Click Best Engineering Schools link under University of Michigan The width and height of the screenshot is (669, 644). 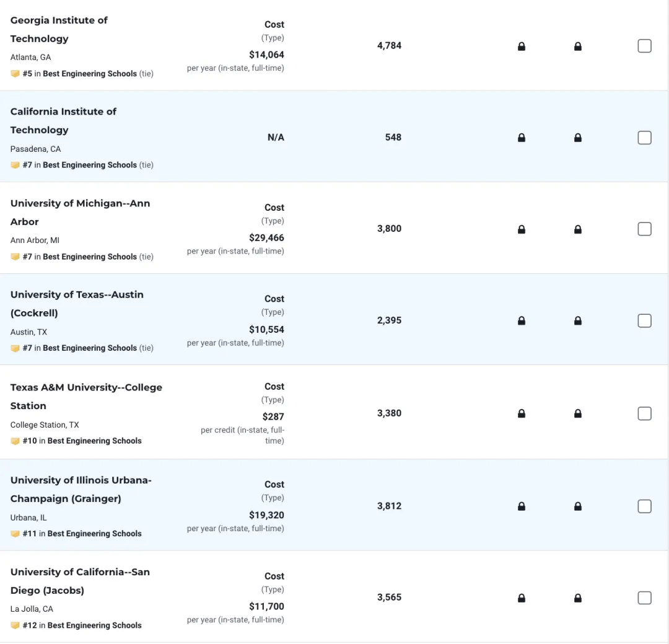click(90, 257)
